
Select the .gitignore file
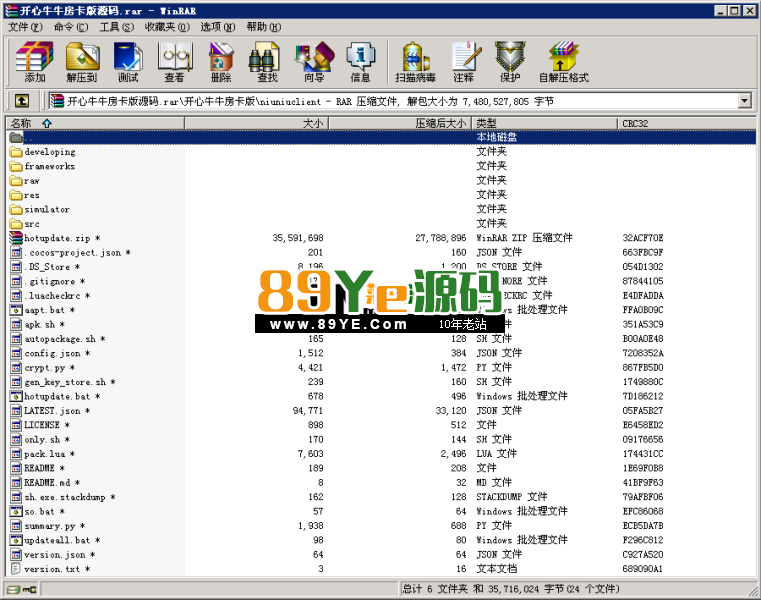[48, 282]
